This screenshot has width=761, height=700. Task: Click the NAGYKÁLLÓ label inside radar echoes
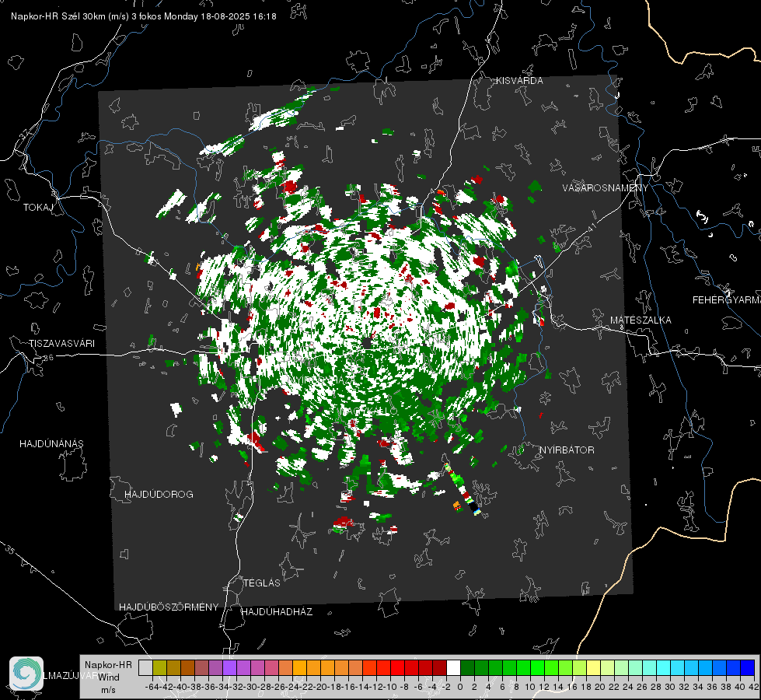coord(369,411)
